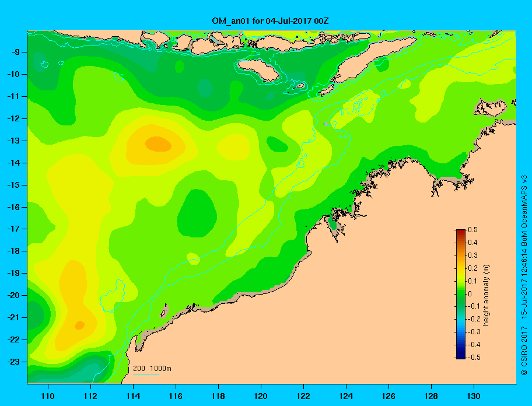Click the height anomaly color scale bar
Screen dimensions: 532x406
click(x=461, y=294)
